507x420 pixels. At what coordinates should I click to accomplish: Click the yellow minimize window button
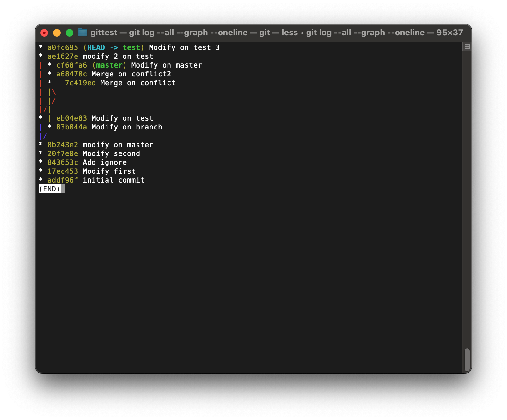pos(57,33)
